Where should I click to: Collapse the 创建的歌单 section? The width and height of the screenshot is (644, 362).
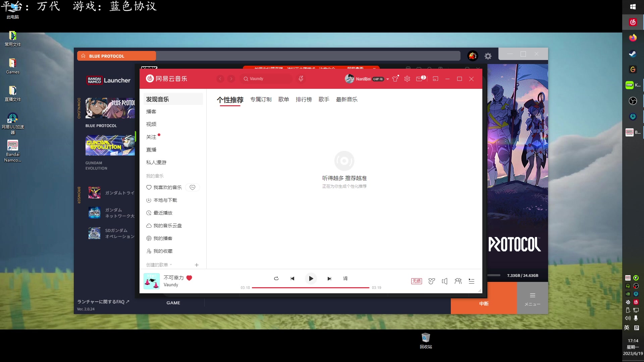(159, 265)
